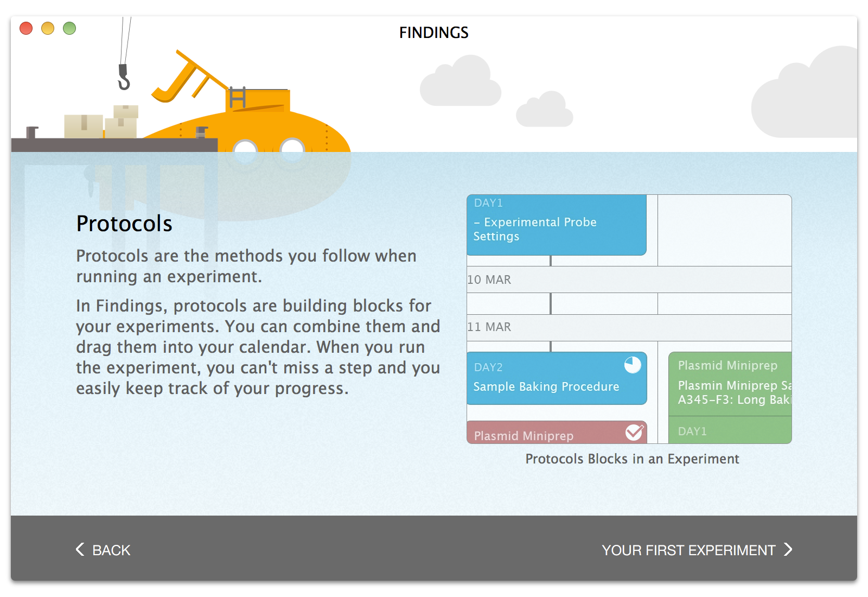Click the crane hook illustration
This screenshot has width=868, height=597.
point(124,77)
